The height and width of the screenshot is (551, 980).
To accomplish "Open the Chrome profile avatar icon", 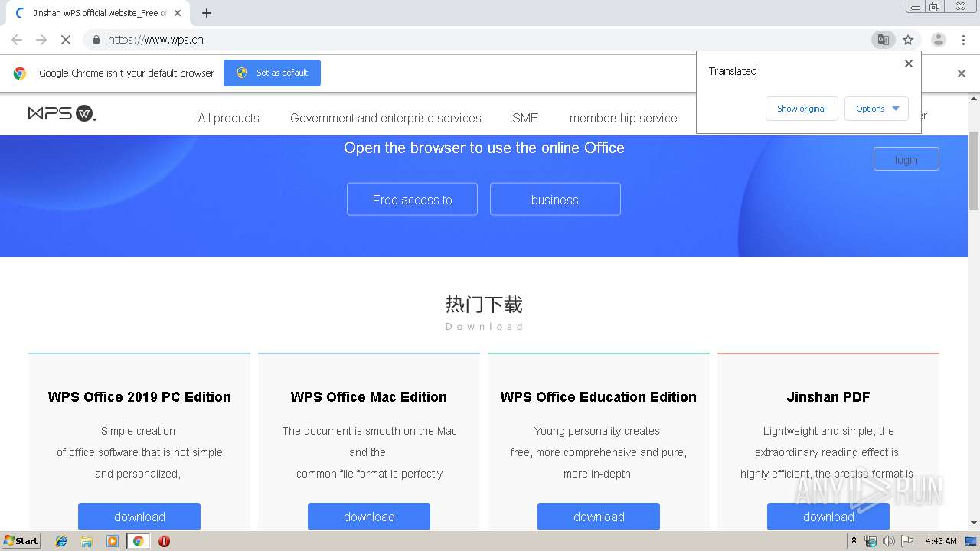I will click(938, 40).
